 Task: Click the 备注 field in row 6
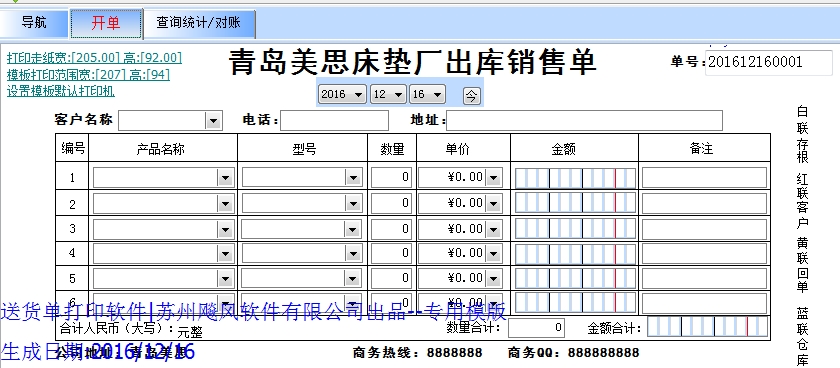704,303
